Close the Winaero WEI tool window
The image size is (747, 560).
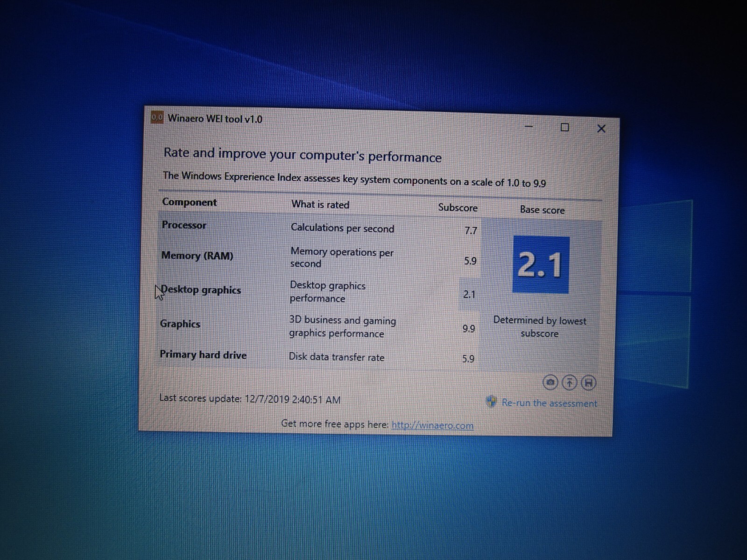[x=601, y=128]
